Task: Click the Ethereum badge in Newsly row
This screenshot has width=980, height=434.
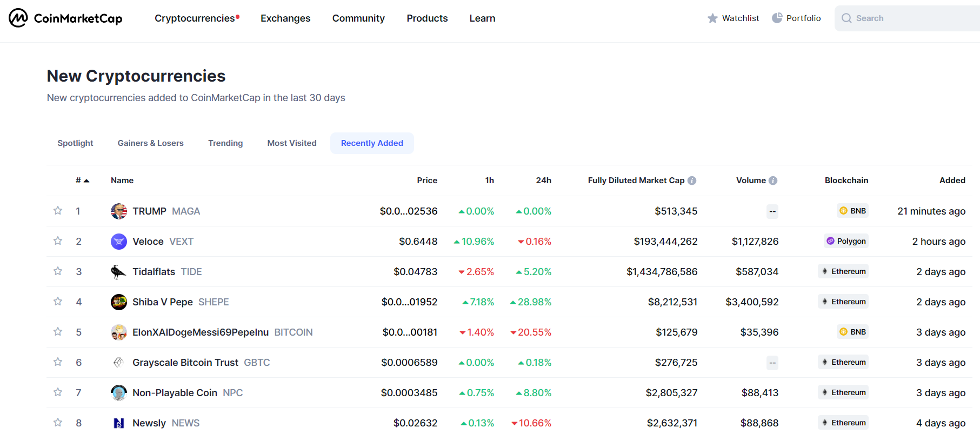Action: tap(843, 423)
